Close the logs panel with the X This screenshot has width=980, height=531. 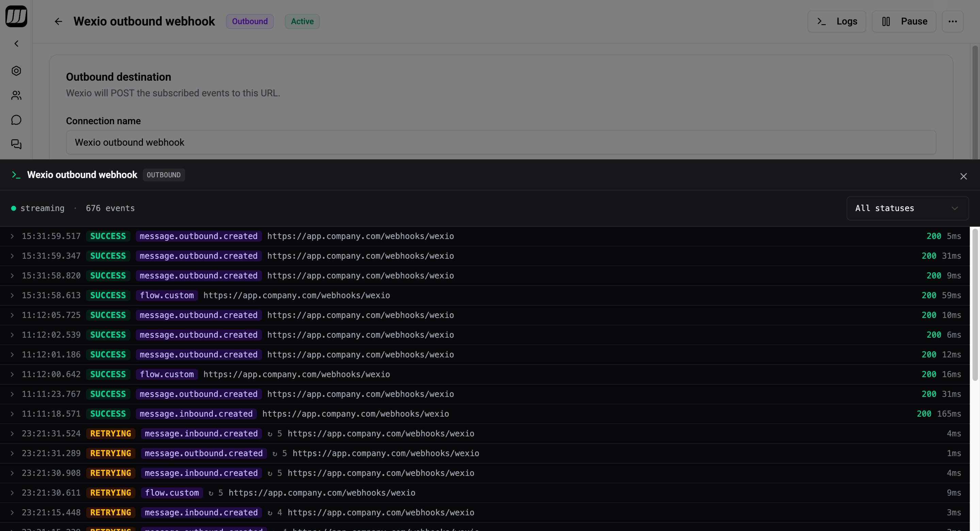click(x=963, y=176)
